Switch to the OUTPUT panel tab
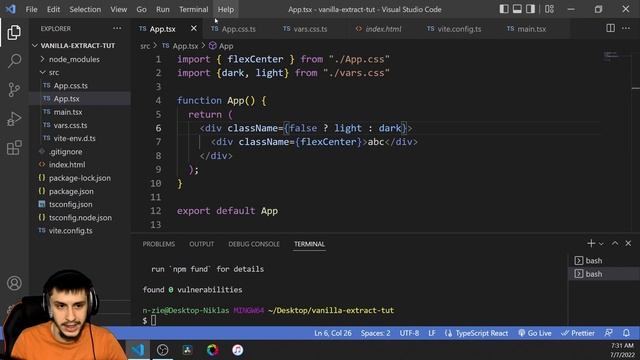 pyautogui.click(x=202, y=244)
